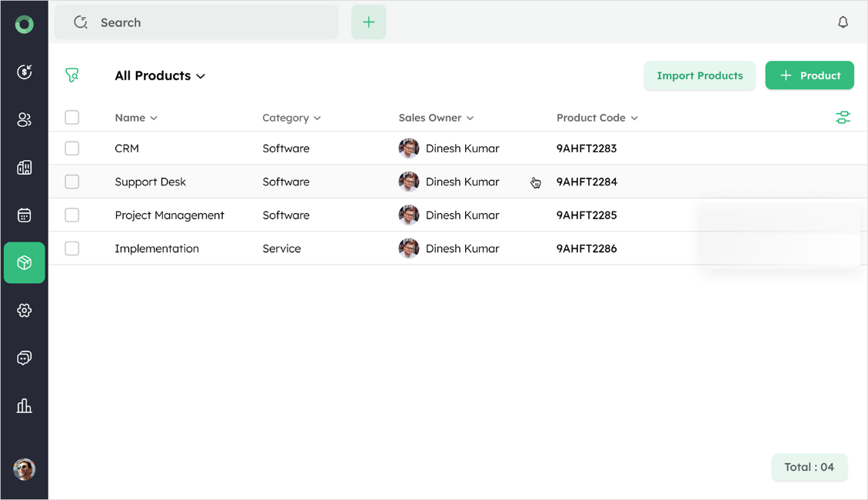This screenshot has height=500, width=868.
Task: Open the Reports bar chart icon
Action: [x=25, y=406]
